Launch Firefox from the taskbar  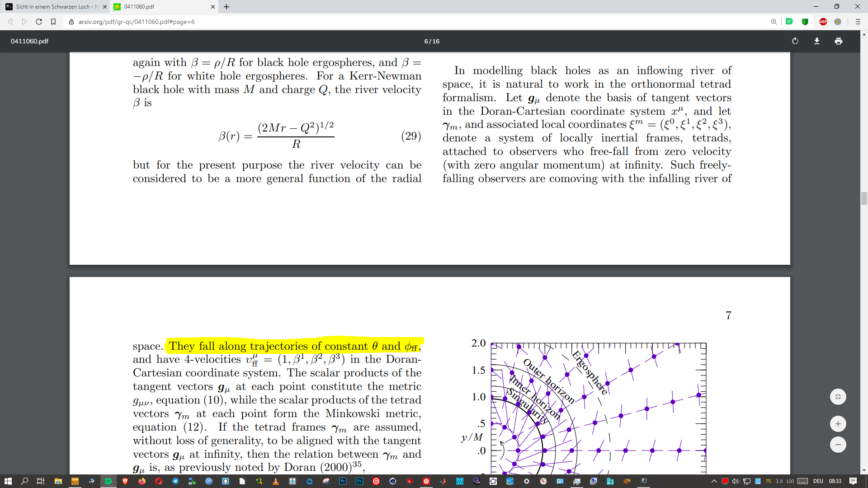[142, 481]
